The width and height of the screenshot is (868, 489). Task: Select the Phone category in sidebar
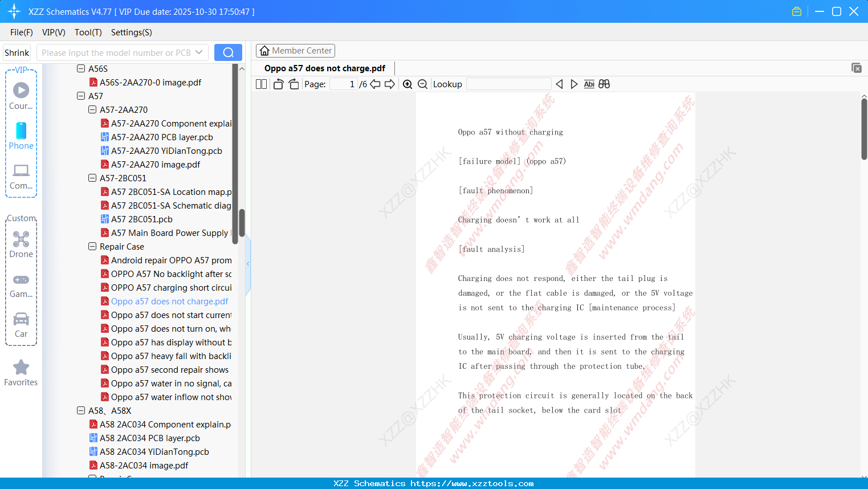point(21,136)
